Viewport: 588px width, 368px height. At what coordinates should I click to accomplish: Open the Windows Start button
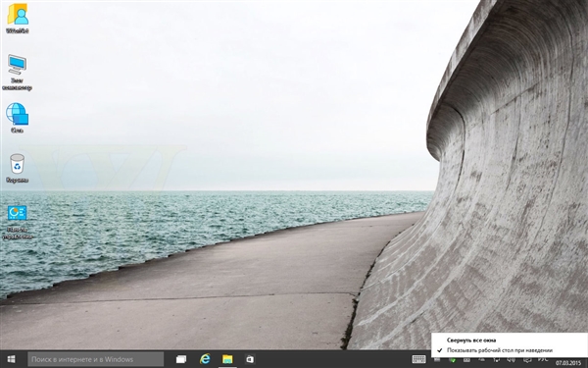point(11,359)
